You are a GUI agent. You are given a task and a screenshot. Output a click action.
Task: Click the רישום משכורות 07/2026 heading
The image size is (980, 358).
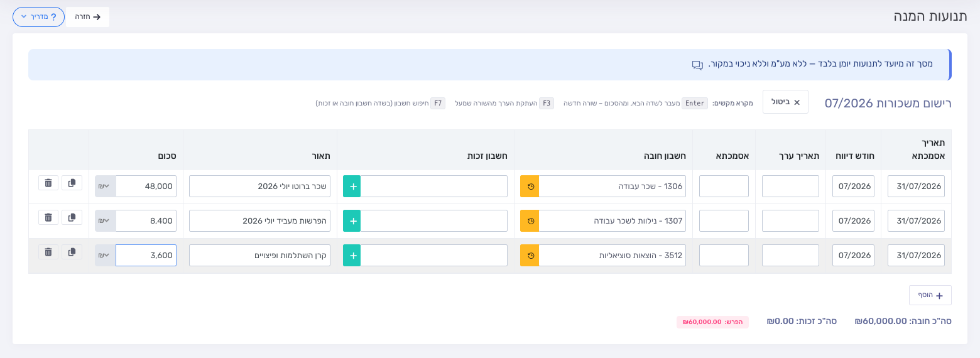pos(888,103)
